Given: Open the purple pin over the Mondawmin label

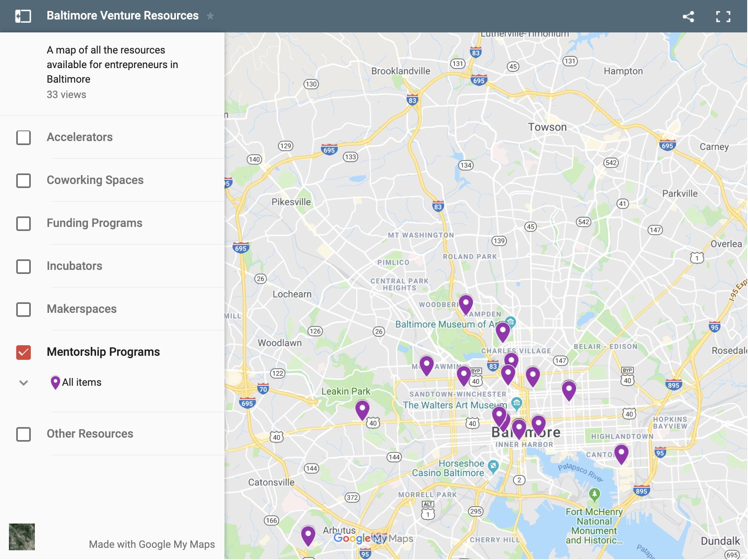Looking at the screenshot, I should [x=426, y=366].
